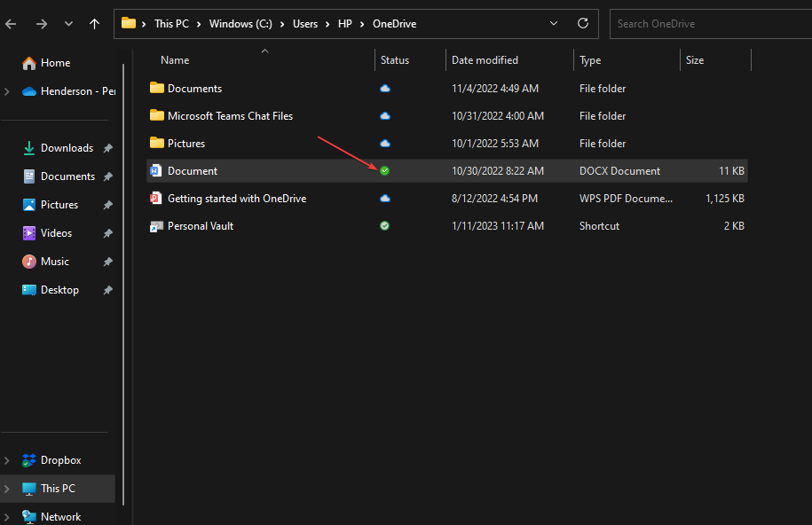Click the Personal Vault shortcut icon
This screenshot has height=525, width=812.
(157, 226)
